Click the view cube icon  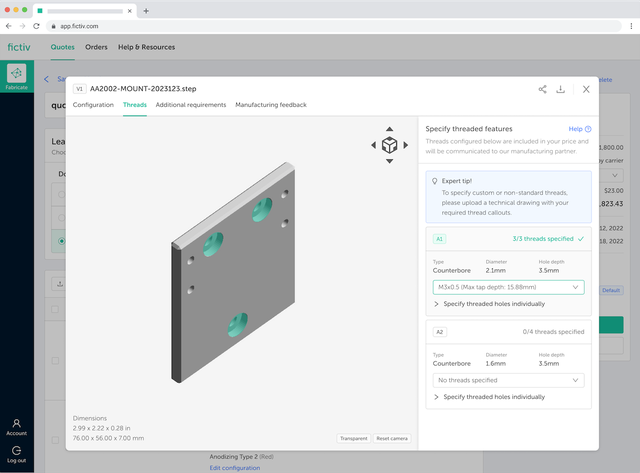point(389,145)
